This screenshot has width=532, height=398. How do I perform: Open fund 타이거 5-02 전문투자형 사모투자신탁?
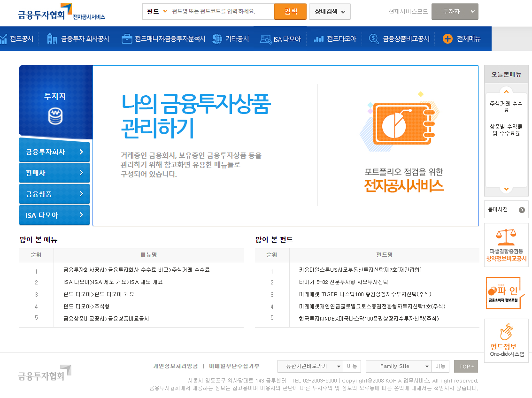point(343,282)
